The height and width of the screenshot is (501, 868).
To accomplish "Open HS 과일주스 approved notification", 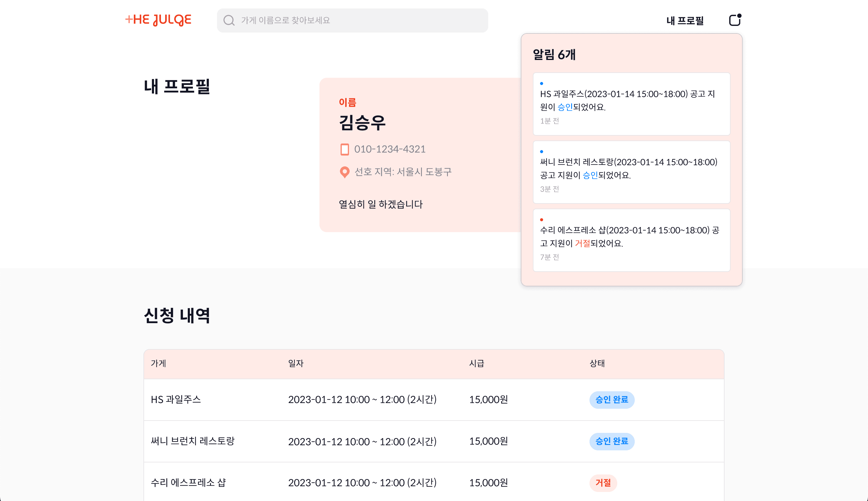I will pyautogui.click(x=631, y=104).
